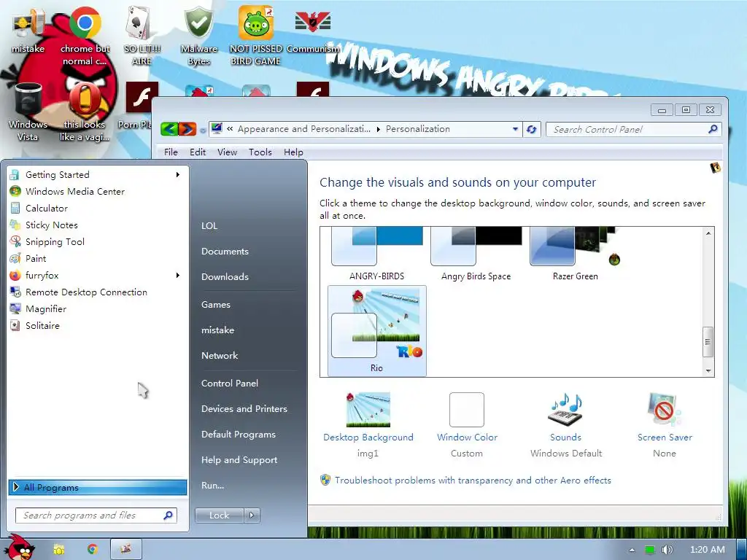Screen dimensions: 747x560
Task: Open the shutdown options arrow beside Lock
Action: point(252,516)
